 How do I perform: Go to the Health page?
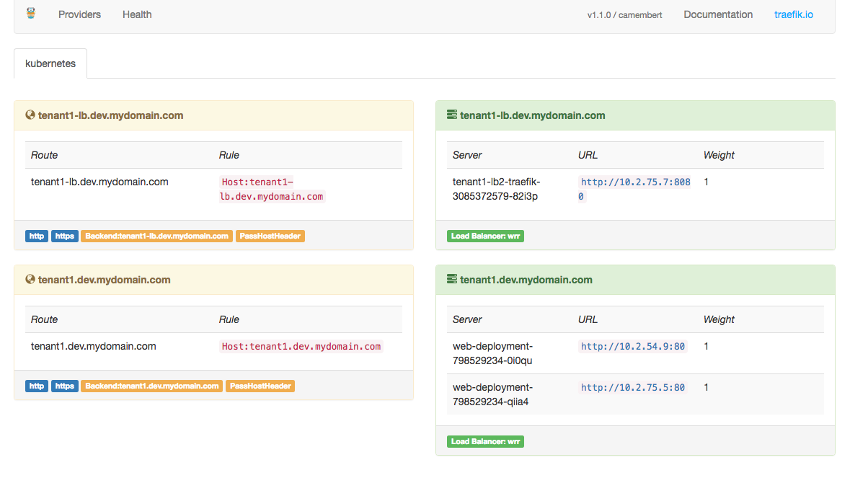(x=137, y=14)
